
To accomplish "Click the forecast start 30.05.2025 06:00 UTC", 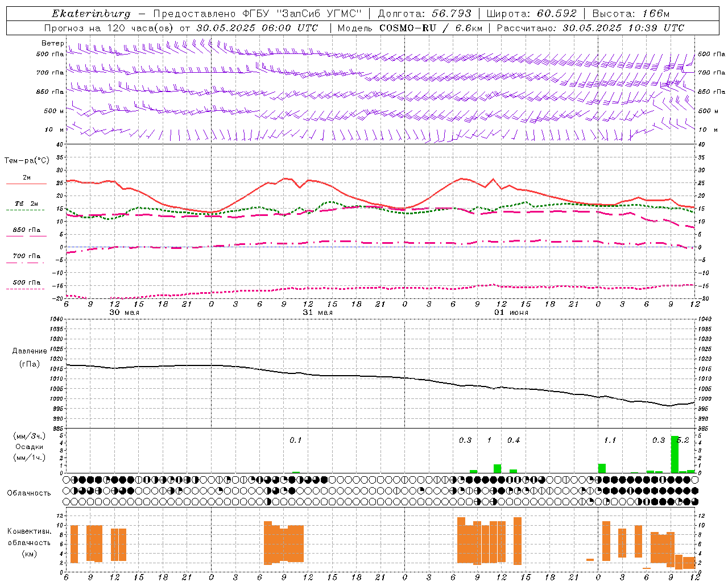I will [x=257, y=28].
